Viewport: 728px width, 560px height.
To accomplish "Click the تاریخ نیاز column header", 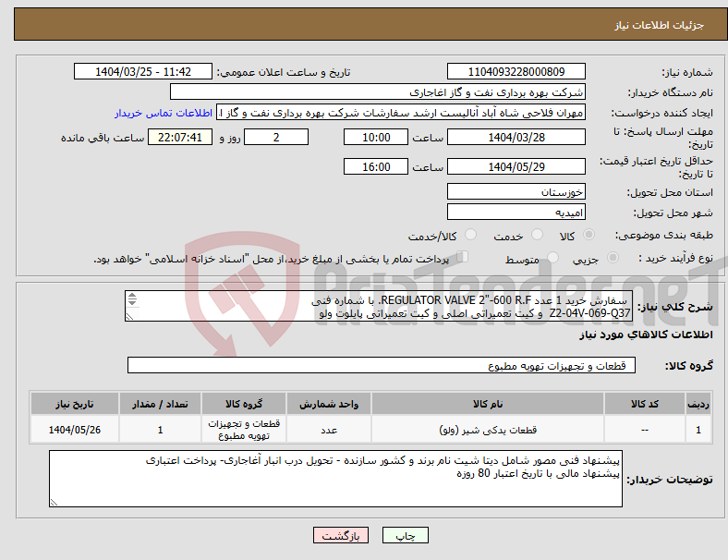I will (74, 404).
